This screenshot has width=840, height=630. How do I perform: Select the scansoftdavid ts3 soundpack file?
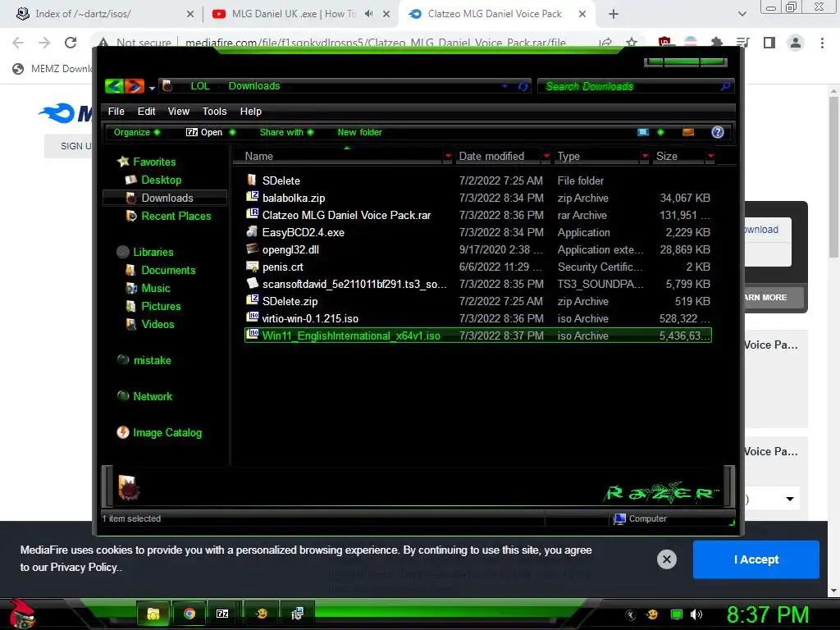[354, 284]
